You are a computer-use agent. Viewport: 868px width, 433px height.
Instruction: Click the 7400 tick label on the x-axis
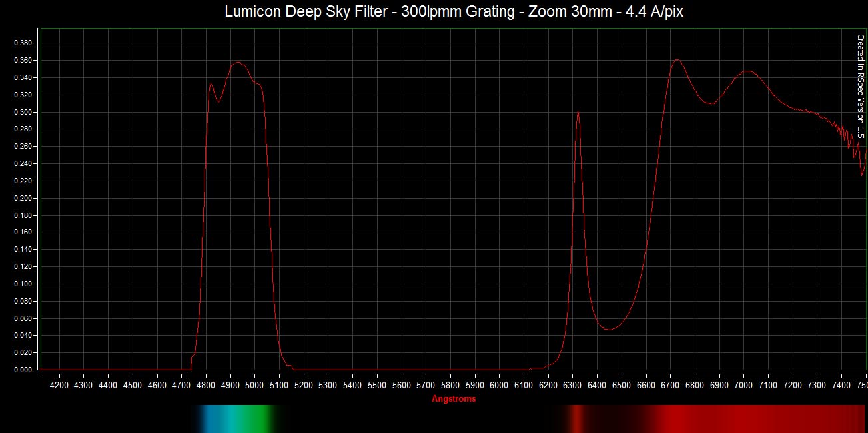[841, 385]
